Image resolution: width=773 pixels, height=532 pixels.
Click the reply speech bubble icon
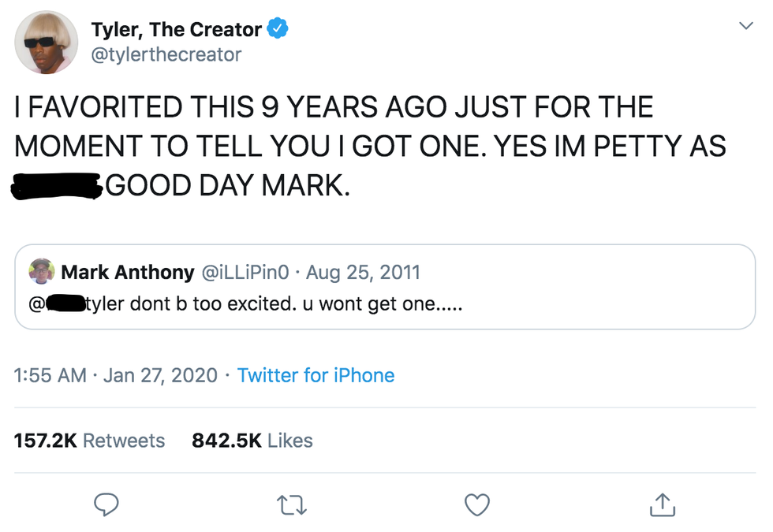106,504
